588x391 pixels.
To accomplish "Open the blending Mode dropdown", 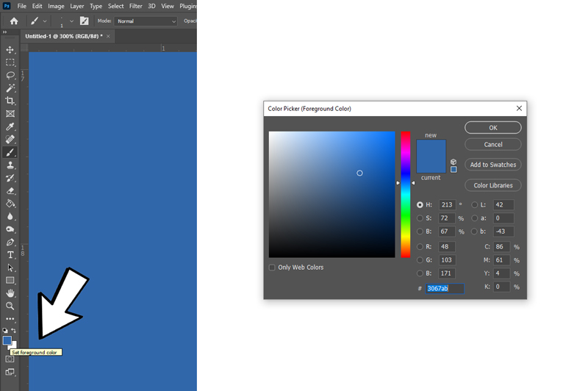I will (146, 21).
